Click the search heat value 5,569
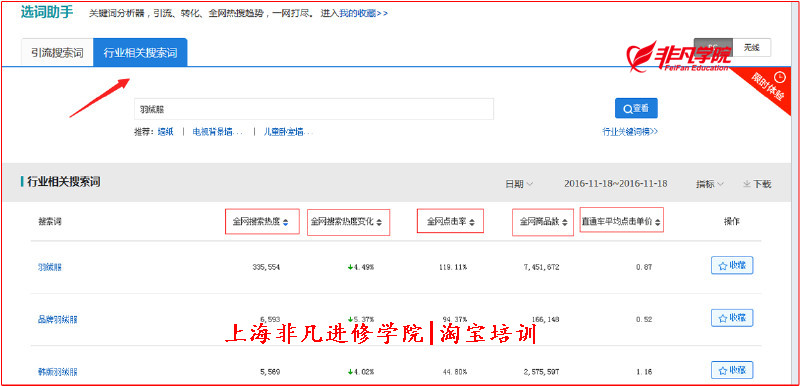 269,372
